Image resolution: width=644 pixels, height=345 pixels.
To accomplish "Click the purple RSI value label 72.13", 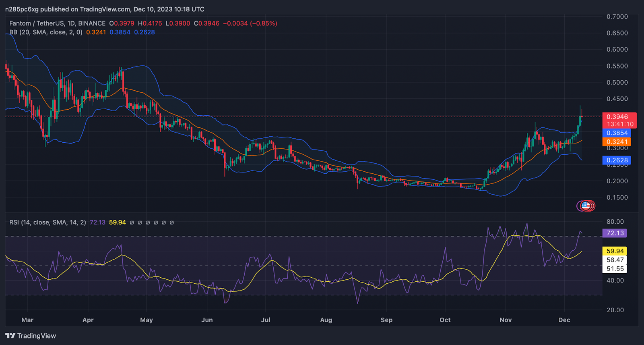I will click(x=615, y=233).
